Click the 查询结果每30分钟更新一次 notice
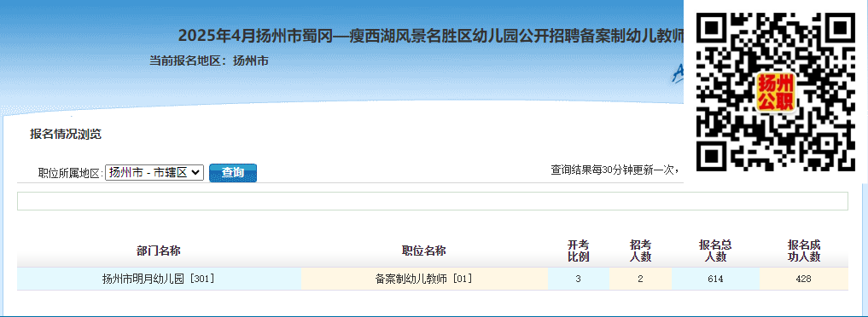This screenshot has height=317, width=868. [x=615, y=170]
